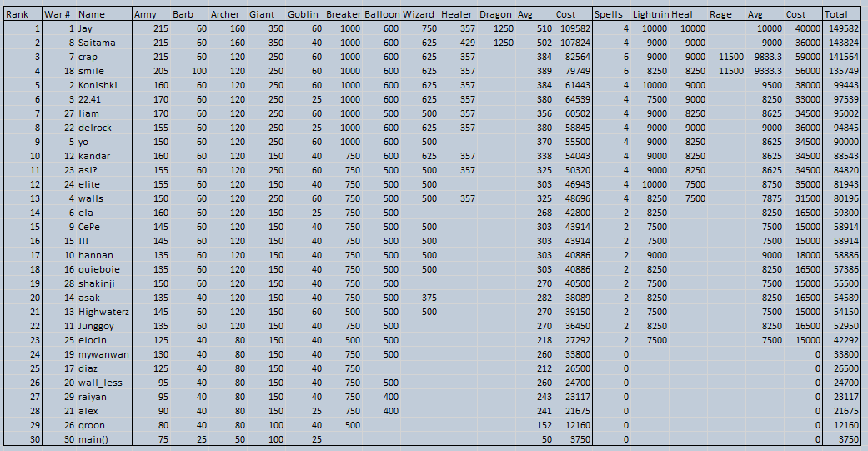Select the name cell 'mywanwan'

coord(103,354)
